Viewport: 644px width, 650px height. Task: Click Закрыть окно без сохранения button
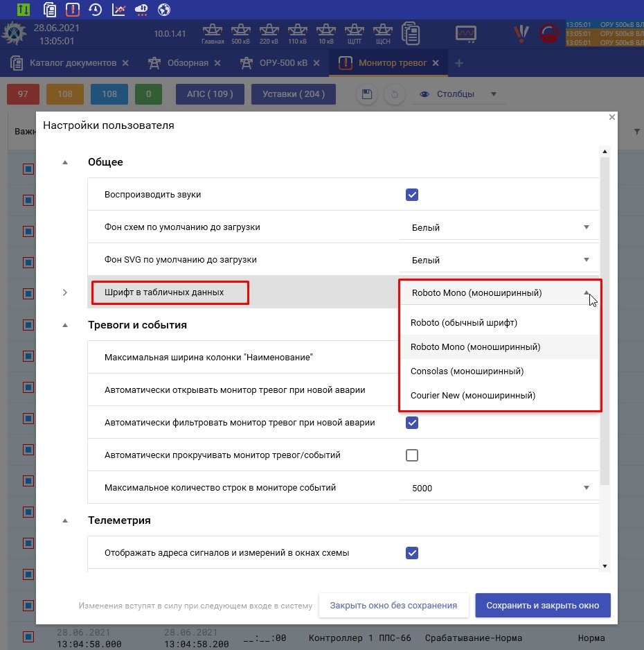(x=393, y=605)
